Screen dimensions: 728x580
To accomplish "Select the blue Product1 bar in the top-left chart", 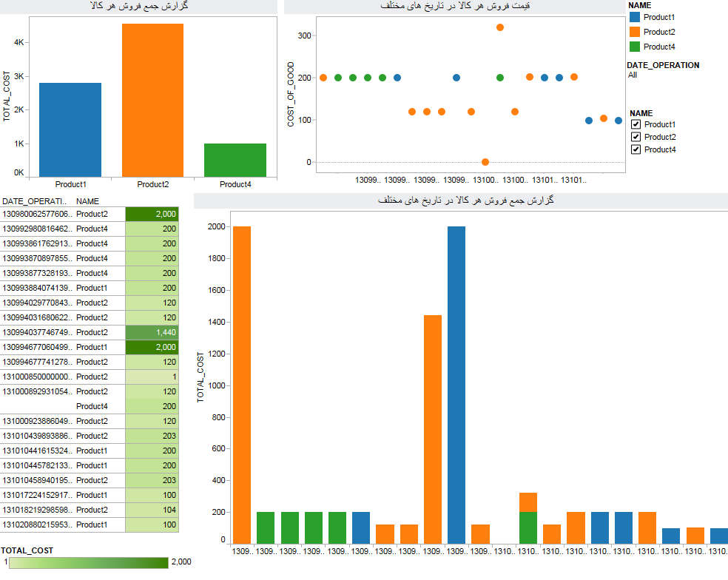I will coord(70,130).
